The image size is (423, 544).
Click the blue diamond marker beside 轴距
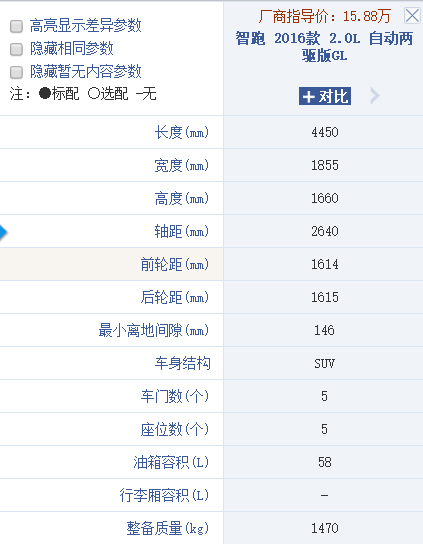3,232
